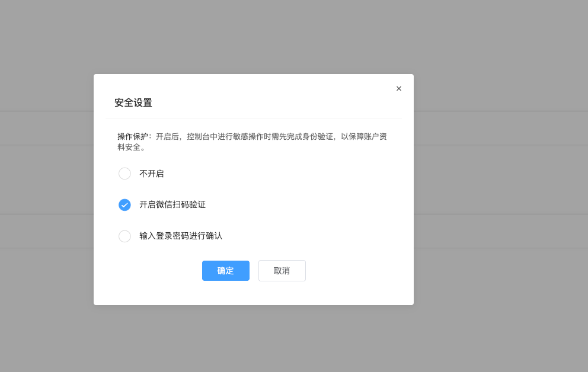Close the 安全设置 dialog with the X icon
The width and height of the screenshot is (588, 372).
(399, 89)
